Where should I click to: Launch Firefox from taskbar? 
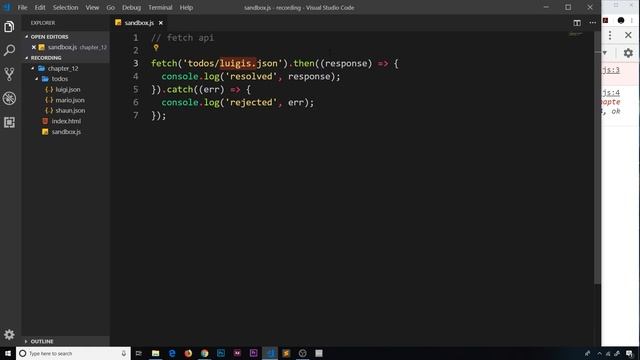[x=188, y=353]
